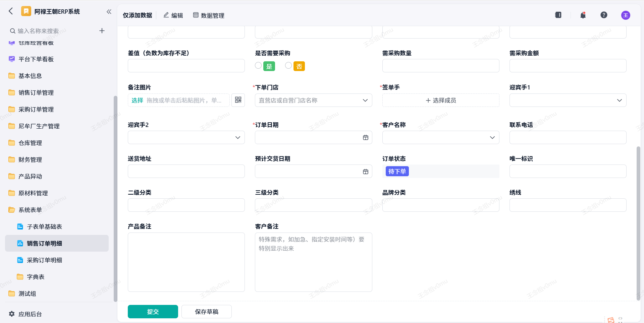Focus the 产品备注 text area
Screen dimensions: 644x323
point(186,262)
